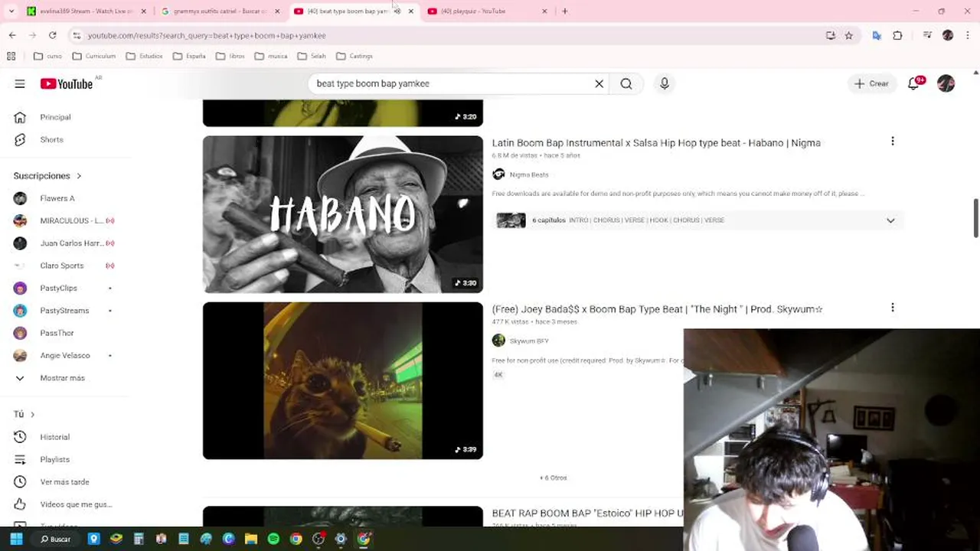Viewport: 980px width, 551px height.
Task: Open PastyStreams subscription
Action: tap(64, 311)
